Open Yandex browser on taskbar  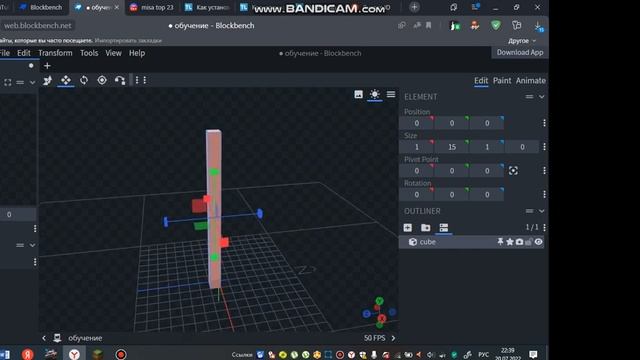[74, 354]
